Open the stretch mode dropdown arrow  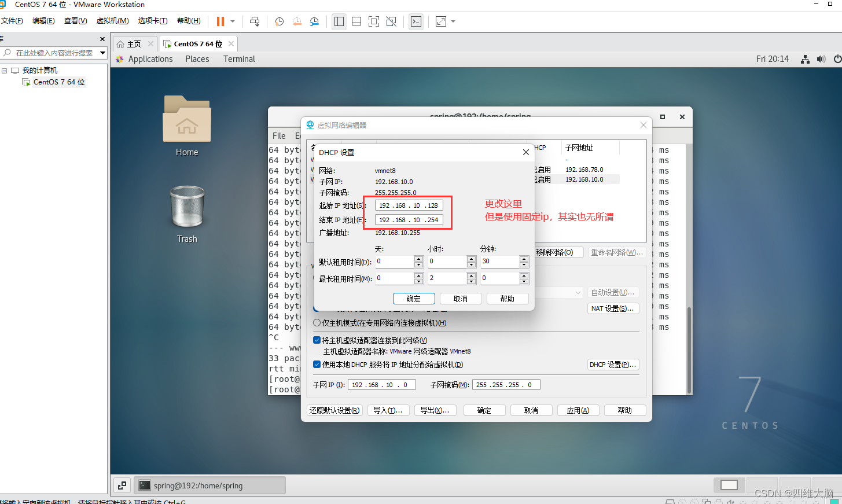(x=453, y=21)
